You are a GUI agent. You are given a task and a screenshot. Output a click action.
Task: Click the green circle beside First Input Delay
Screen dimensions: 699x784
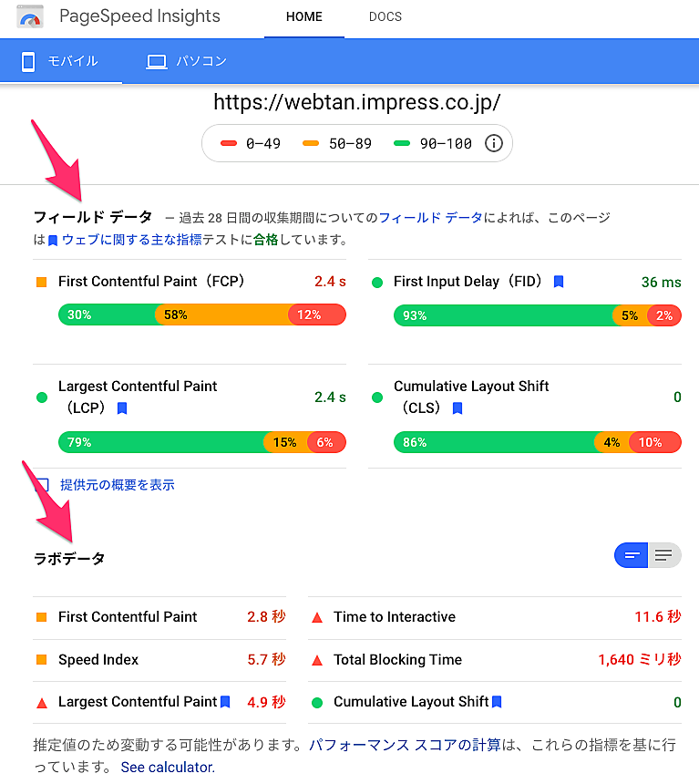377,283
